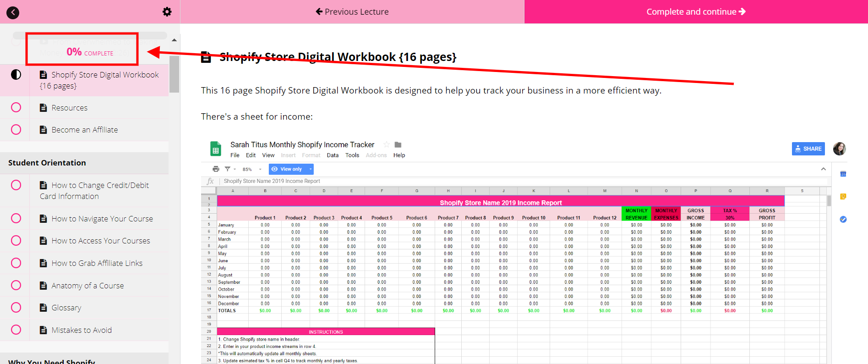This screenshot has height=364, width=868.
Task: Click the star icon beside tracker title
Action: (x=386, y=144)
